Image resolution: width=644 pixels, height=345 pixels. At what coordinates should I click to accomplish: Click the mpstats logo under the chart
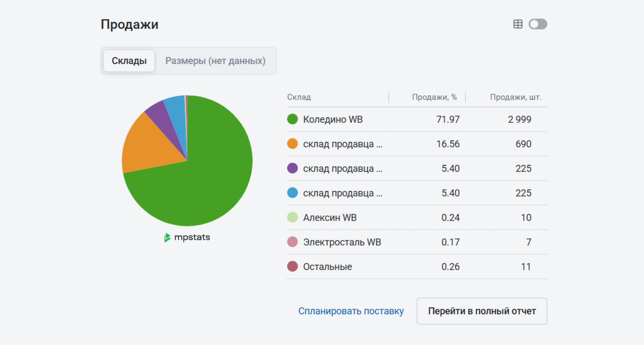(187, 237)
